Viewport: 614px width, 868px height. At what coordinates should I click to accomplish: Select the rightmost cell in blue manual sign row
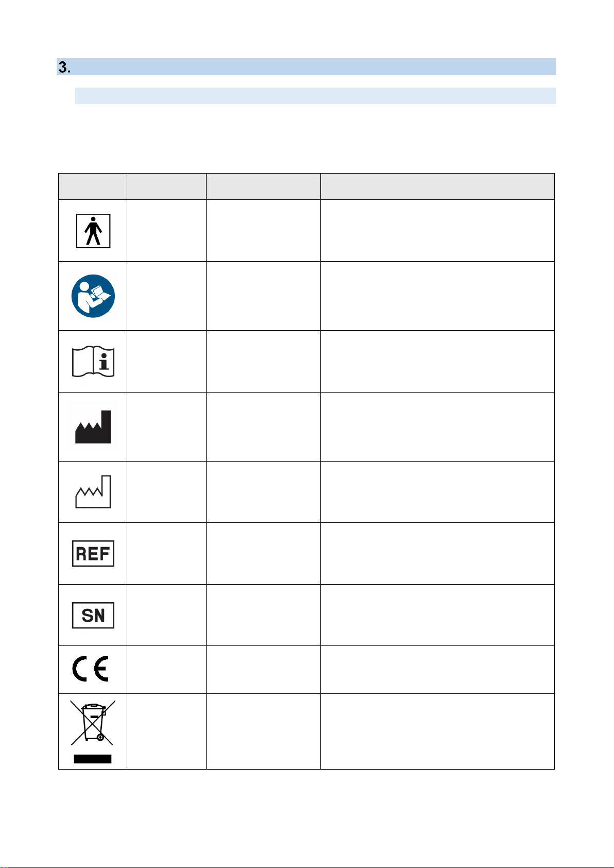pyautogui.click(x=437, y=296)
